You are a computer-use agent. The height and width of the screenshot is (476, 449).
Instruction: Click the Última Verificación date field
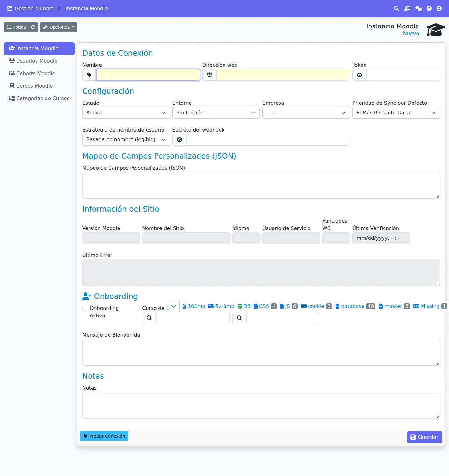point(381,238)
